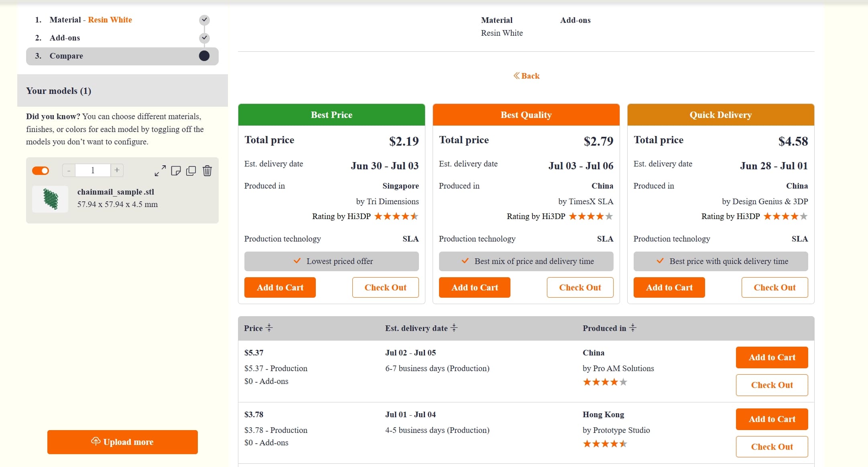Screen dimensions: 868x467
Task: Check out the Quick Delivery offer
Action: tap(774, 287)
